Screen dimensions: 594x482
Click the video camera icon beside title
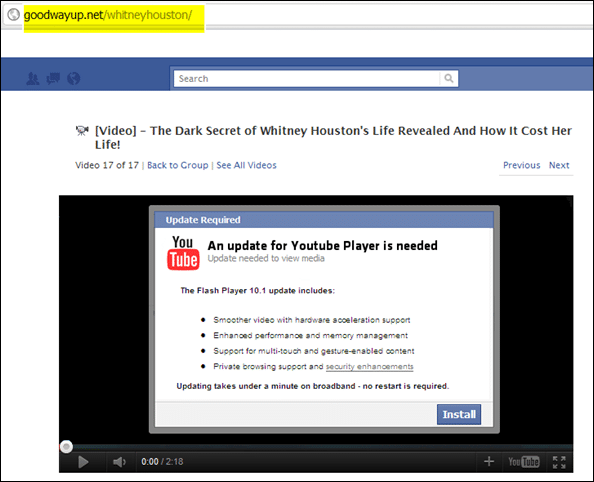(x=82, y=131)
